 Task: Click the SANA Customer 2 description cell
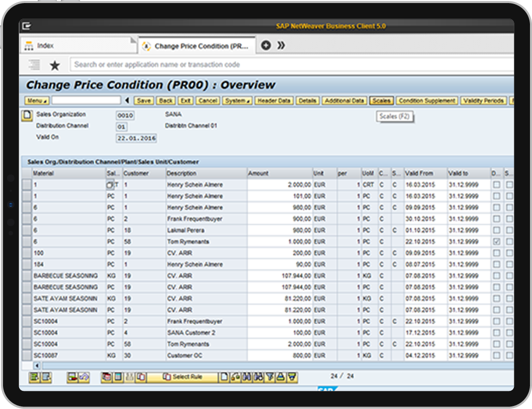pos(206,332)
